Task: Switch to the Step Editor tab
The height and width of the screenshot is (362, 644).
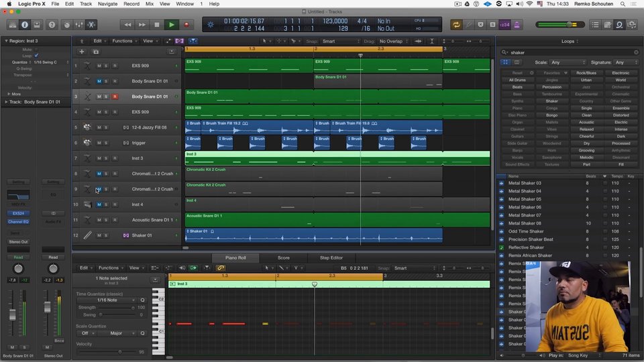Action: click(x=331, y=257)
